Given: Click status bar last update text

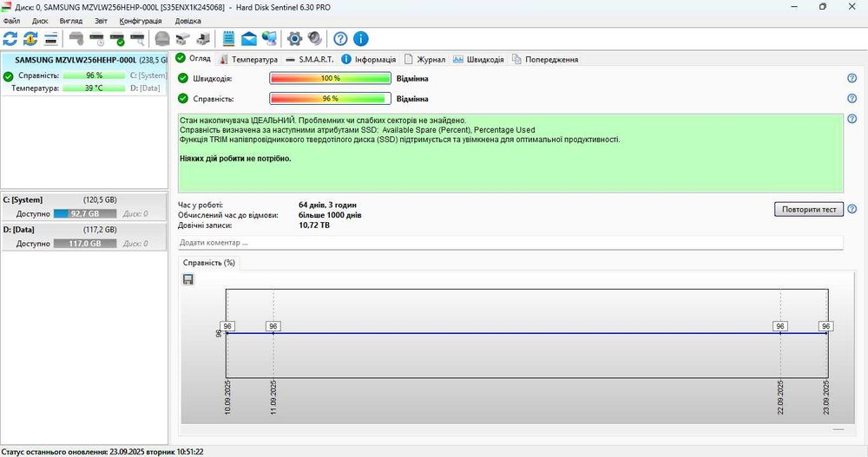Looking at the screenshot, I should tap(102, 452).
